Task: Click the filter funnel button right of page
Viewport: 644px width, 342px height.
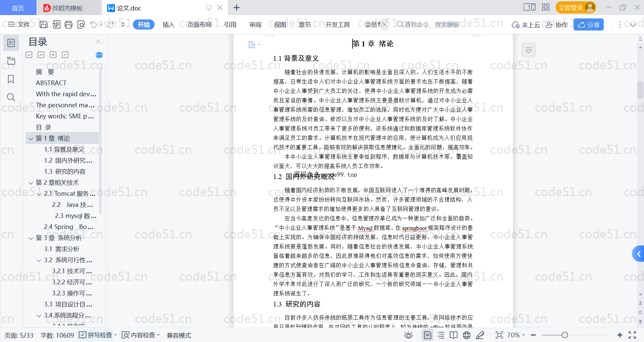Action: (x=529, y=50)
